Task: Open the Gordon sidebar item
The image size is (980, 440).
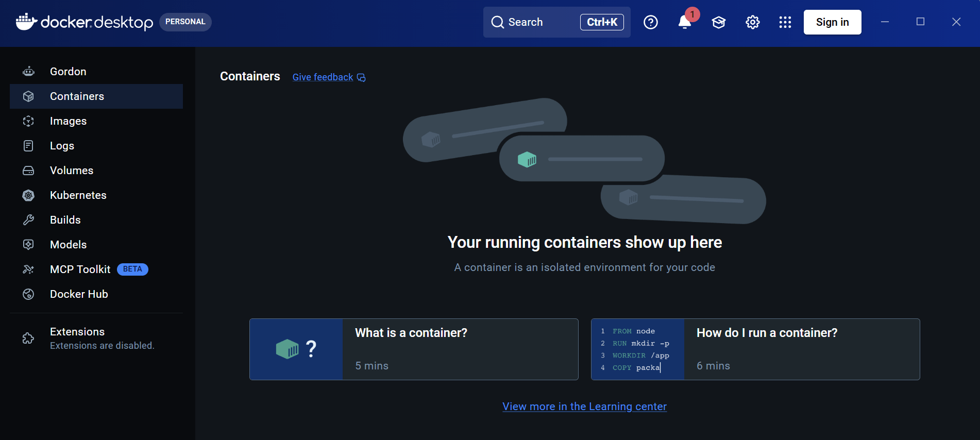Action: pos(96,72)
